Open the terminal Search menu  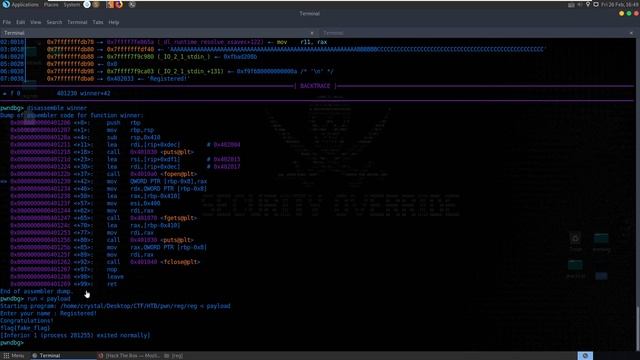(54, 22)
